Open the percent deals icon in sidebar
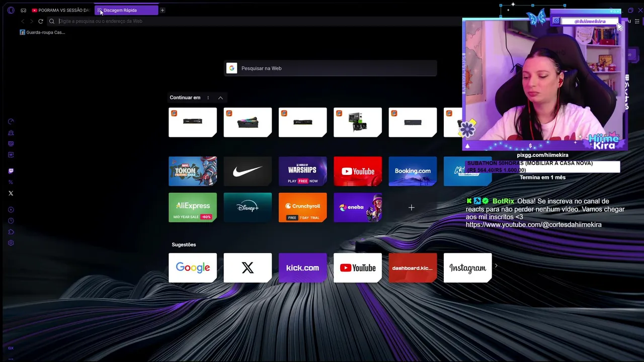The width and height of the screenshot is (644, 362). click(11, 182)
